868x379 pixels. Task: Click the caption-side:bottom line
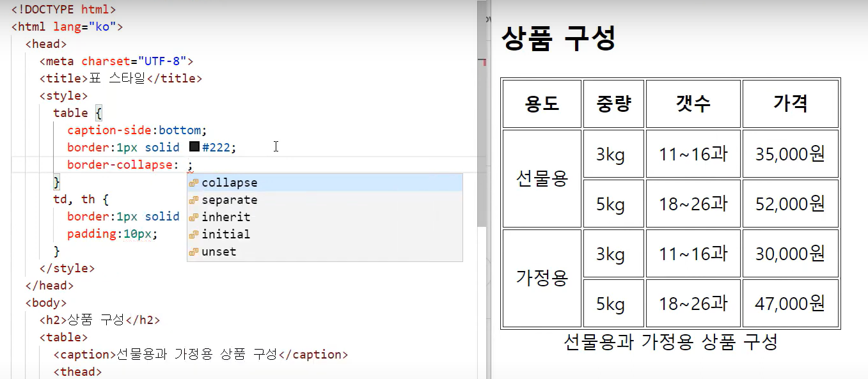138,130
